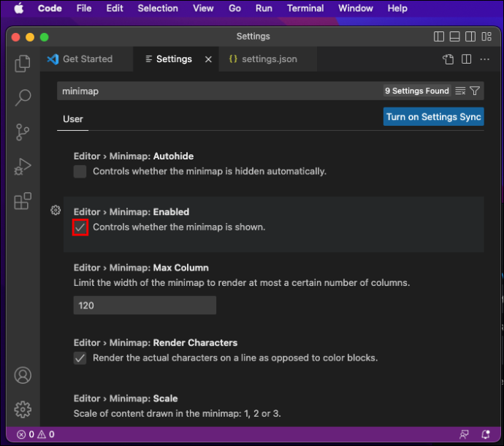
Task: Toggle the secondary side bar layout icon
Action: [470, 37]
